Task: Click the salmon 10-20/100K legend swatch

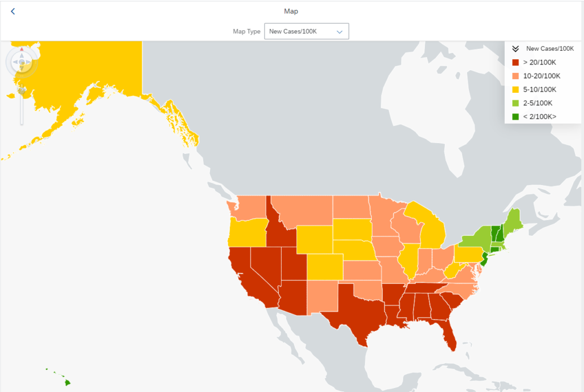Action: (x=515, y=76)
